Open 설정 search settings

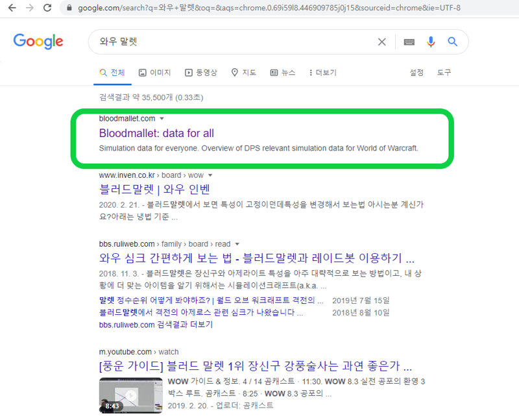coord(416,73)
